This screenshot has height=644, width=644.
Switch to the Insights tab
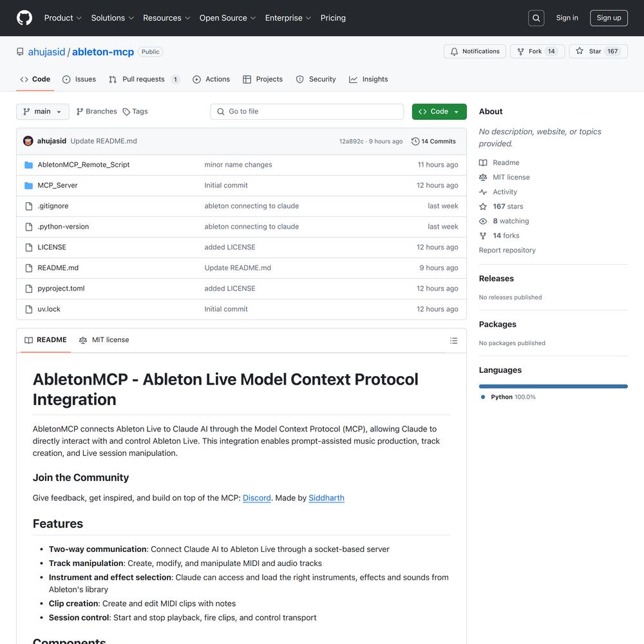tap(368, 79)
